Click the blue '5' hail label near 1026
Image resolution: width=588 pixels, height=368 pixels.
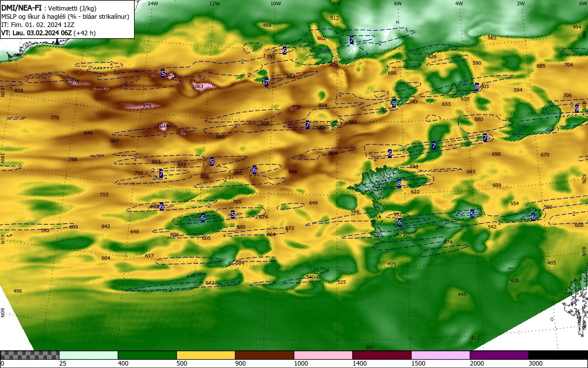coord(163,73)
